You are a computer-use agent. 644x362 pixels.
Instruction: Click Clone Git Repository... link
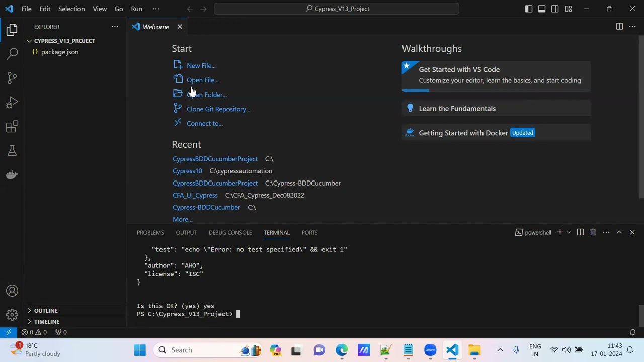pos(218,109)
